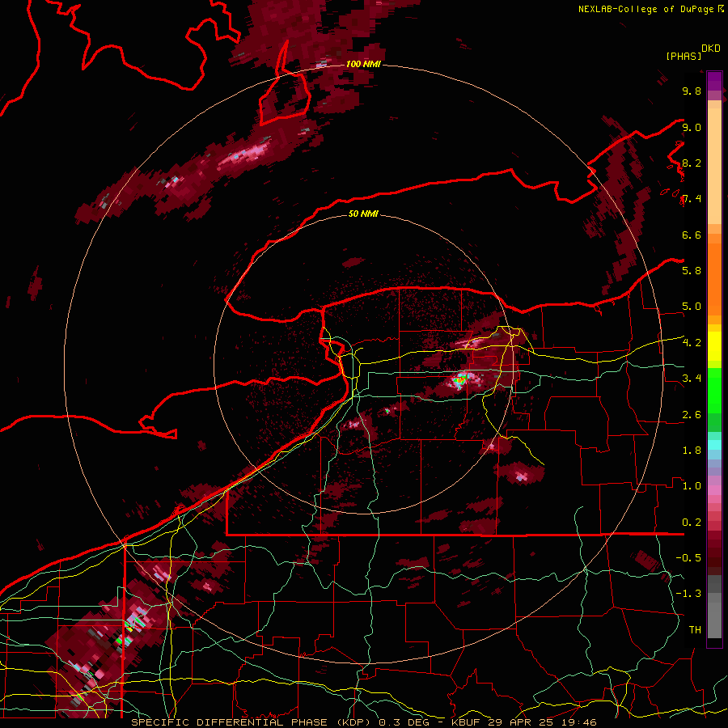Click the -1.3 value on the color scale
The height and width of the screenshot is (728, 728).
tap(688, 594)
